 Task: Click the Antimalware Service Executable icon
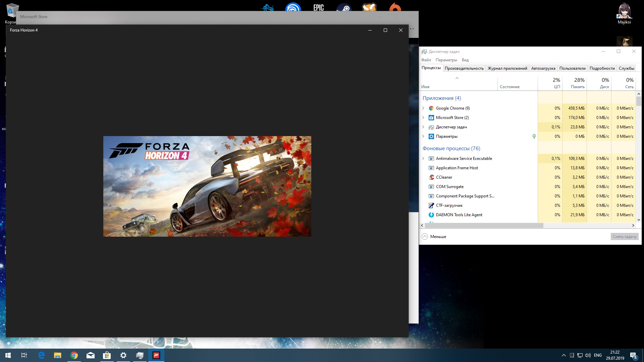[431, 159]
